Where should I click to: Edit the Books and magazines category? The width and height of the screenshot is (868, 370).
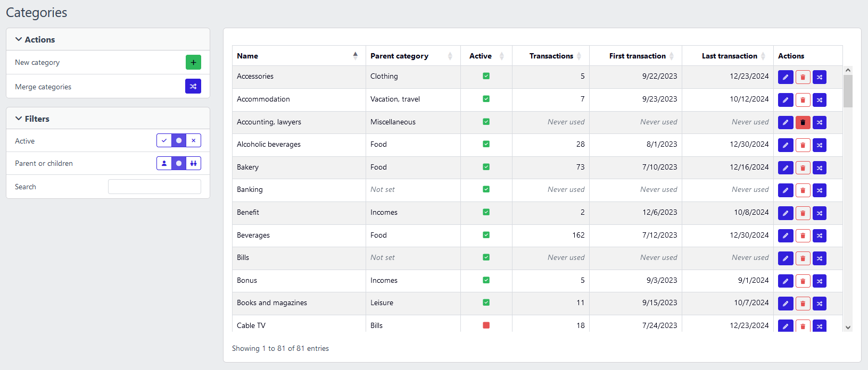[786, 304]
